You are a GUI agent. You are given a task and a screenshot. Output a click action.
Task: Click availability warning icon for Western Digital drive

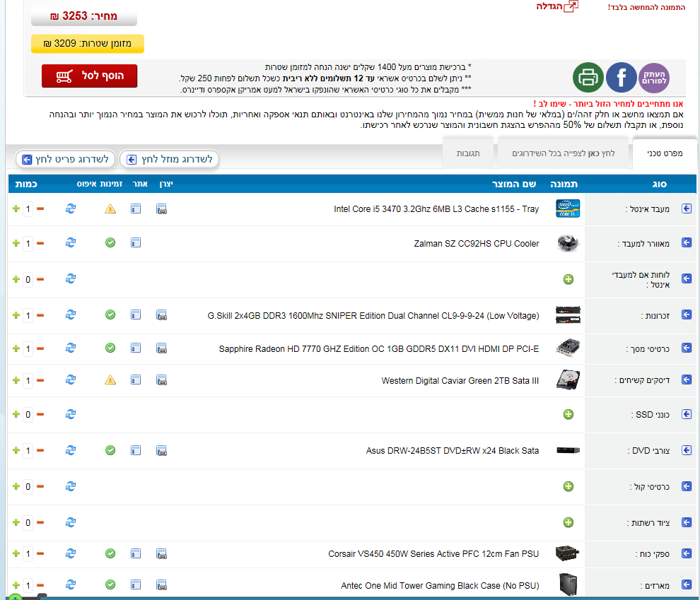click(110, 380)
